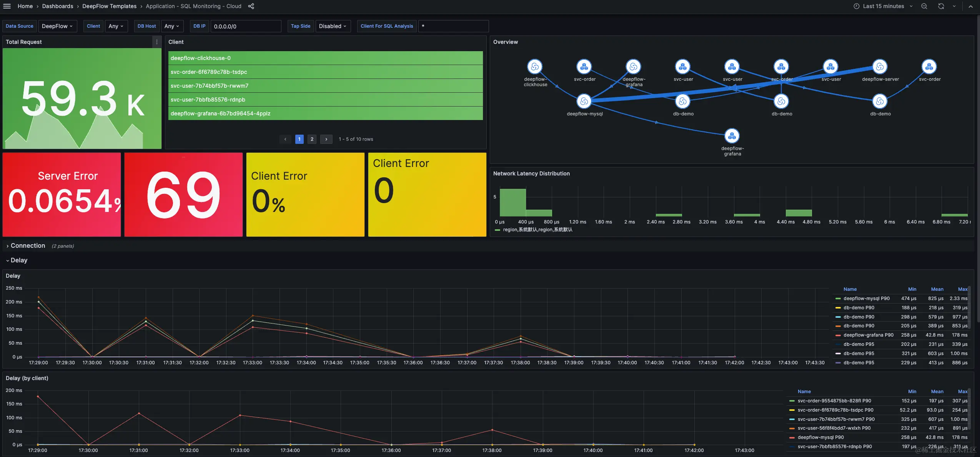Screen dimensions: 980x457
Task: Open the hamburger navigation menu
Action: pos(7,6)
